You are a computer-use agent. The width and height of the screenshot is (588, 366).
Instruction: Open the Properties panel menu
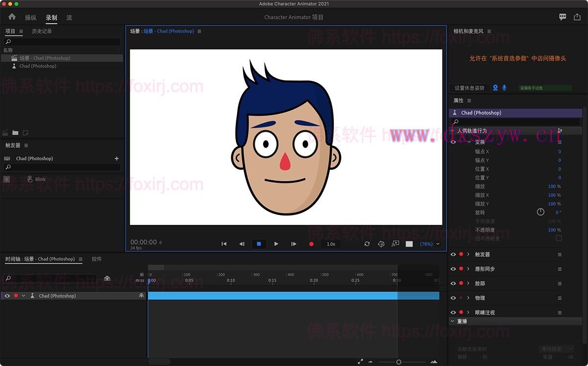click(x=469, y=100)
